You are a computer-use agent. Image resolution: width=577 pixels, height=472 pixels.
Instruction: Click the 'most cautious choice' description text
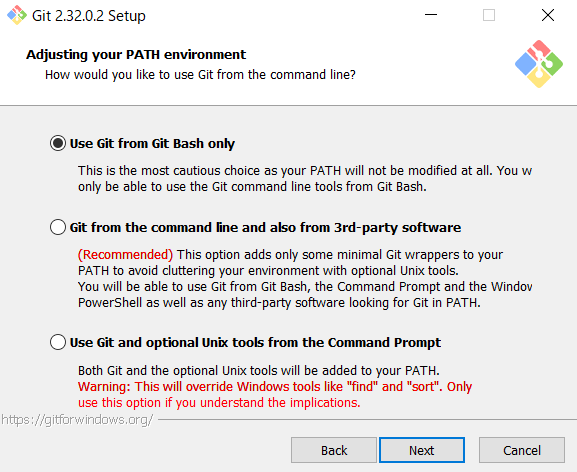point(305,178)
